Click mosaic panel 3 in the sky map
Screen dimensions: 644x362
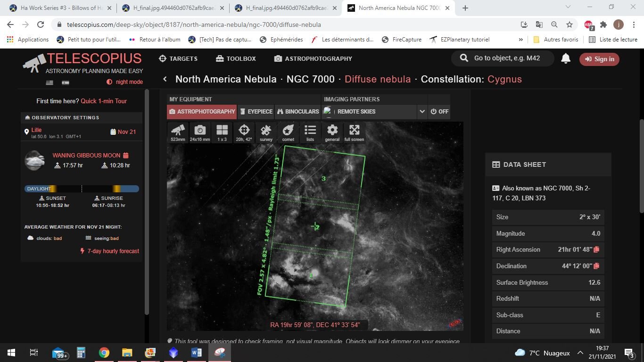click(x=323, y=178)
